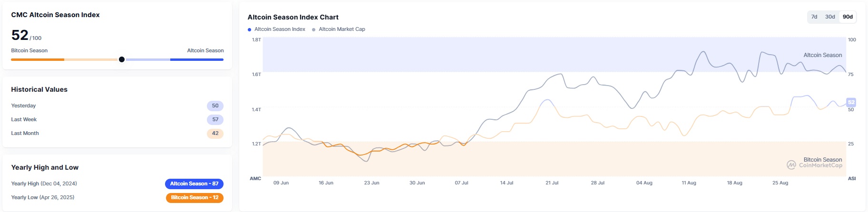This screenshot has width=868, height=212.
Task: Click the 21 Jul date on x-axis
Action: pyautogui.click(x=552, y=183)
